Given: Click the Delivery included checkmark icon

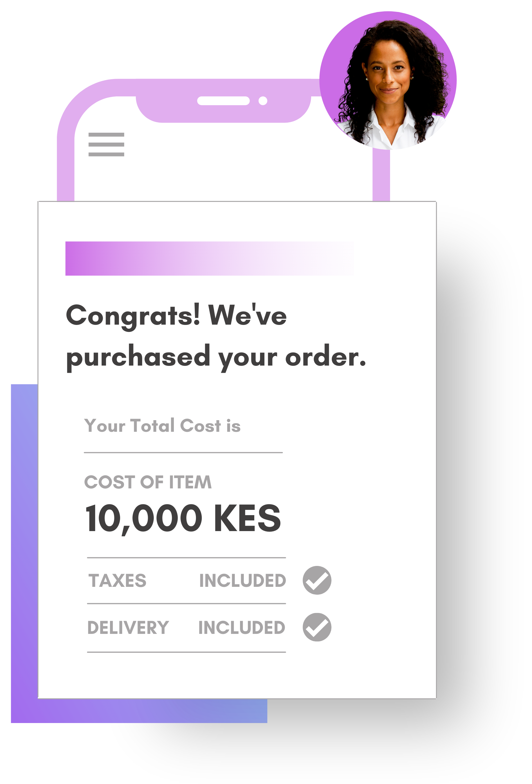Looking at the screenshot, I should 317,627.
